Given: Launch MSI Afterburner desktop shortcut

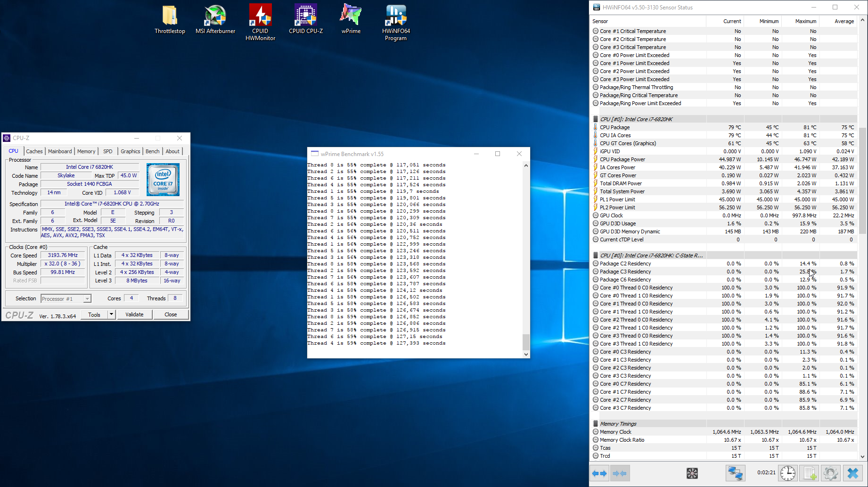Looking at the screenshot, I should pos(215,20).
